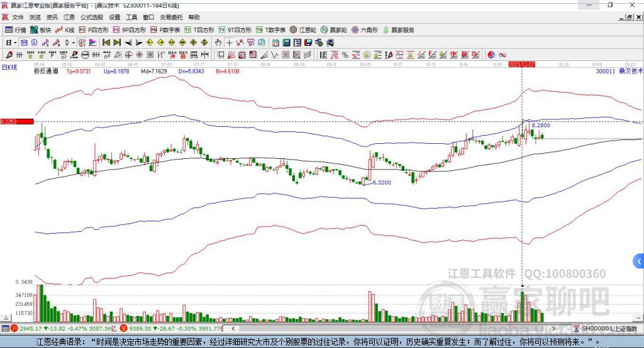Image resolution: width=644 pixels, height=348 pixels.
Task: Click the 2023-12-07 date marker
Action: [521, 65]
